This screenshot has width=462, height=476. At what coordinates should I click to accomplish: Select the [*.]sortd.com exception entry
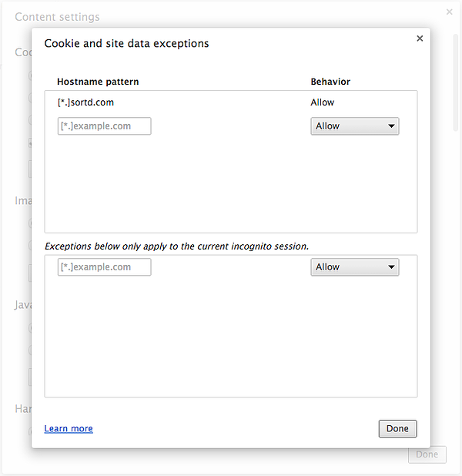pyautogui.click(x=86, y=102)
